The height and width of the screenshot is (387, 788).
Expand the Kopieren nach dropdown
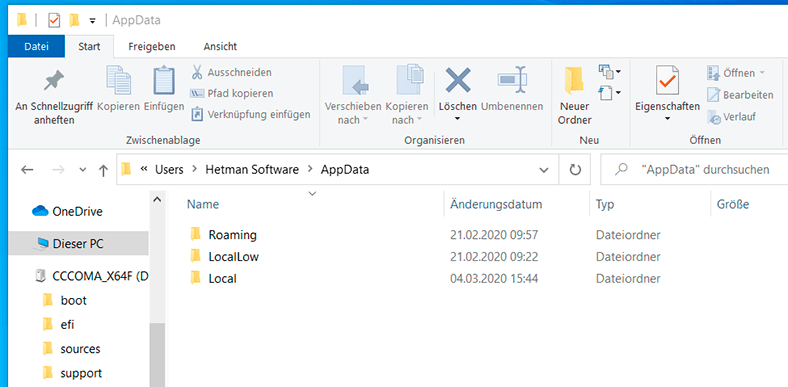tap(418, 120)
